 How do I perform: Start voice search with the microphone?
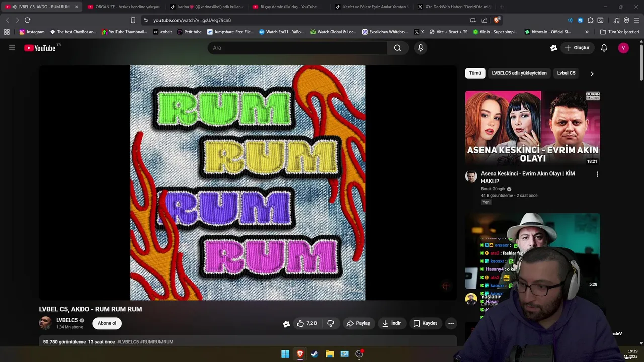point(421,48)
